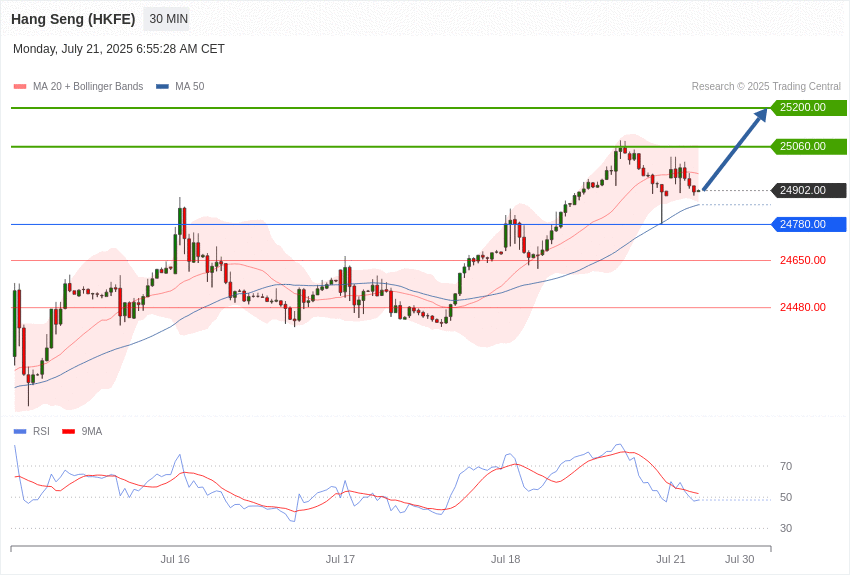Click the MA 20 + Bollinger Bands label

click(x=88, y=87)
